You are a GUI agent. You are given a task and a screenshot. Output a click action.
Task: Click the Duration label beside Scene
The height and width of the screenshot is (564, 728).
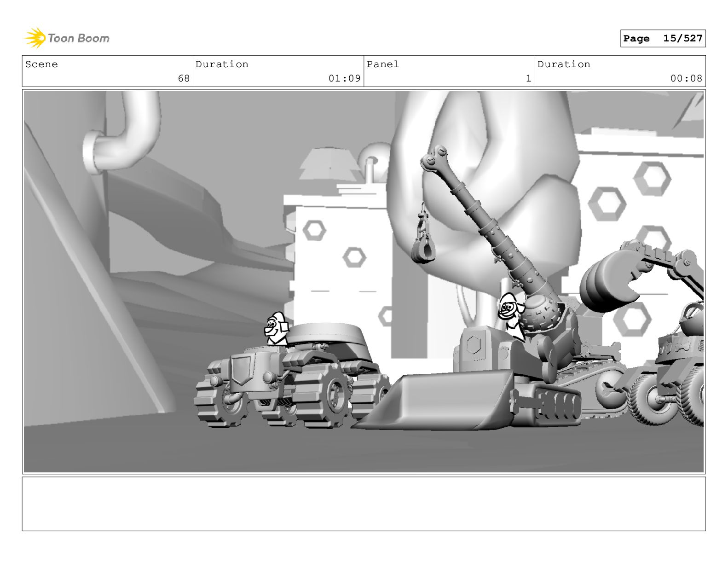click(x=222, y=64)
